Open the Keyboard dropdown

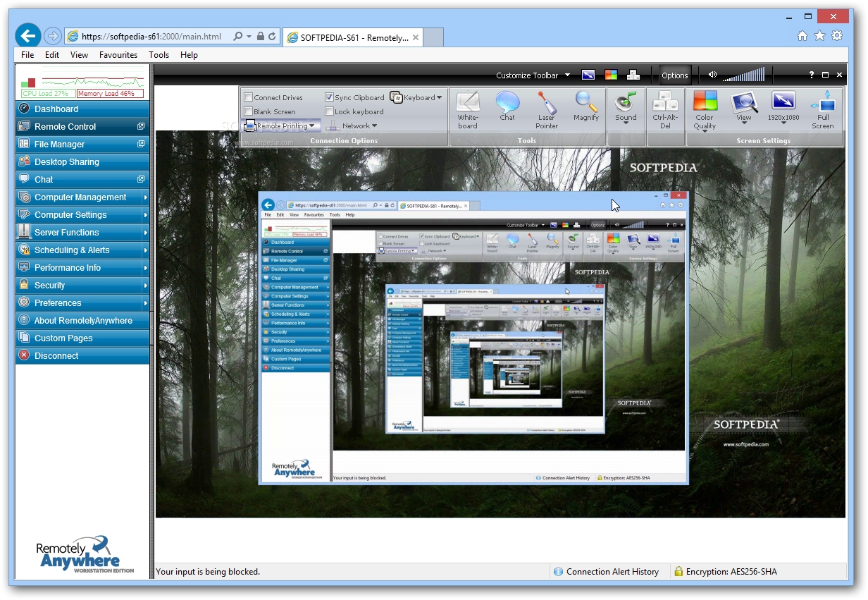pos(416,97)
